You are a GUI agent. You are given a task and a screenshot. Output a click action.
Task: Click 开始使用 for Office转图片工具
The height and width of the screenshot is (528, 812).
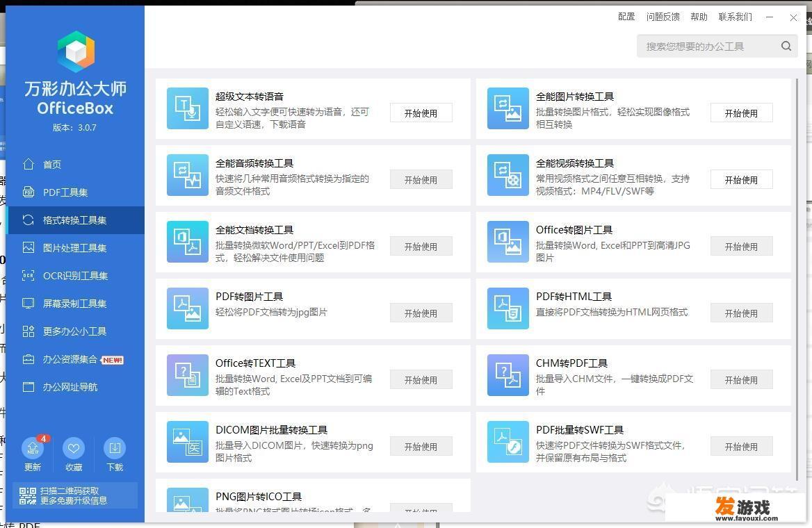click(x=741, y=247)
